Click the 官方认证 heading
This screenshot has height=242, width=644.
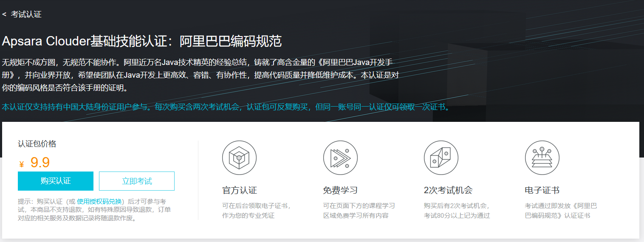240,190
